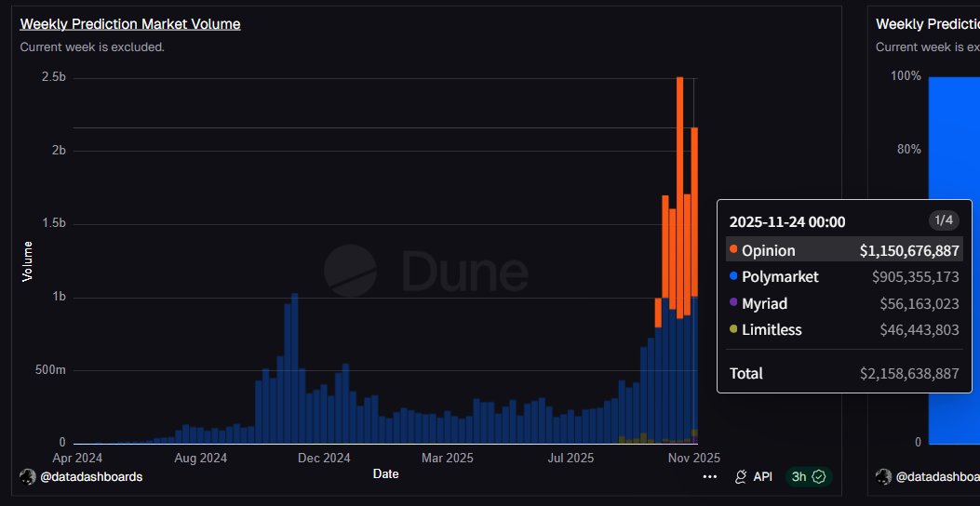Click the Jul 2025 axis label

(570, 459)
